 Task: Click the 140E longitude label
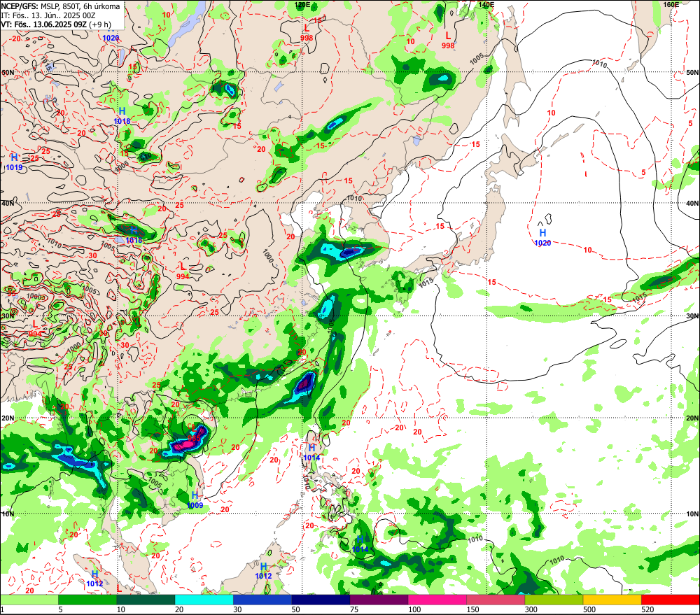point(486,4)
